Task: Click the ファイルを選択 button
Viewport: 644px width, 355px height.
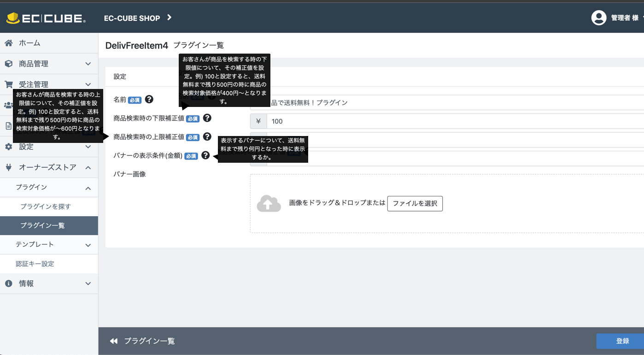Action: [x=415, y=203]
